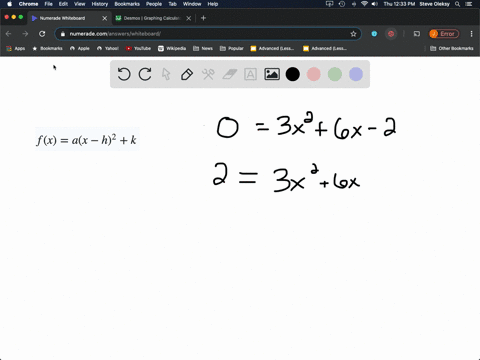The height and width of the screenshot is (360, 480).
Task: Open the Bookmarks menu
Action: 127,4
